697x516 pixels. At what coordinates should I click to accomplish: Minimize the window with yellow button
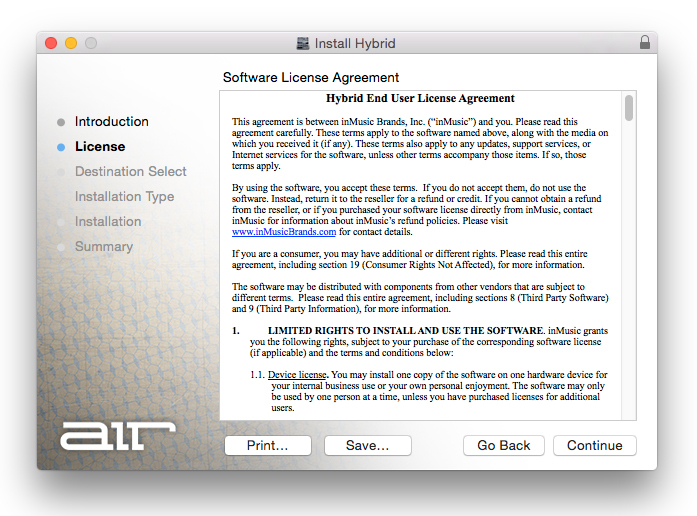point(71,43)
